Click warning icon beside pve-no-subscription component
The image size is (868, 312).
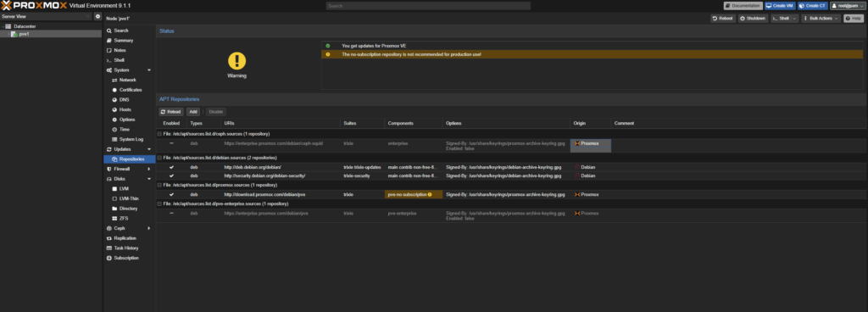click(x=430, y=195)
